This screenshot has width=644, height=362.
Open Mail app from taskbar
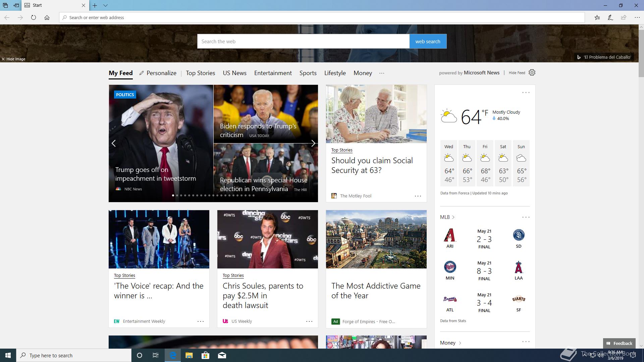click(222, 355)
